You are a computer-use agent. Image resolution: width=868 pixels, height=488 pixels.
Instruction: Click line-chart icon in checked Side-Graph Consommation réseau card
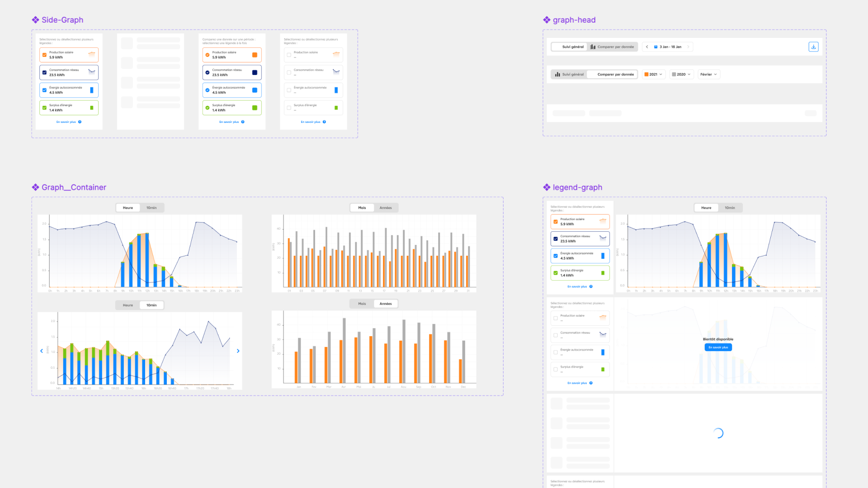pos(92,71)
